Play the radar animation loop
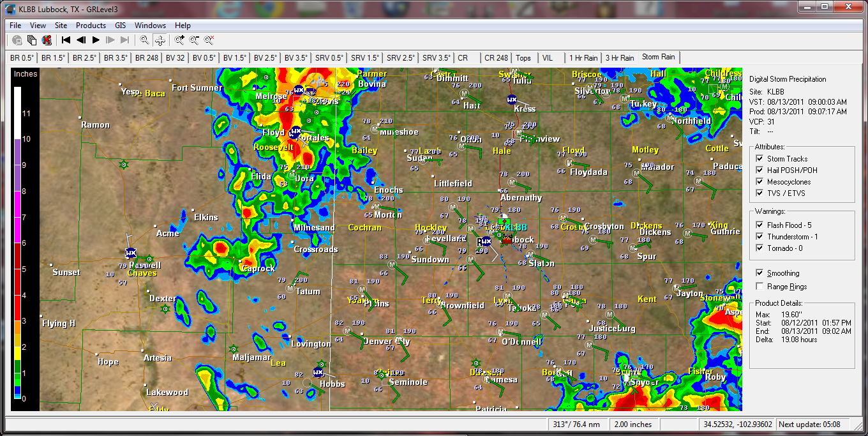Image resolution: width=868 pixels, height=436 pixels. pyautogui.click(x=95, y=40)
